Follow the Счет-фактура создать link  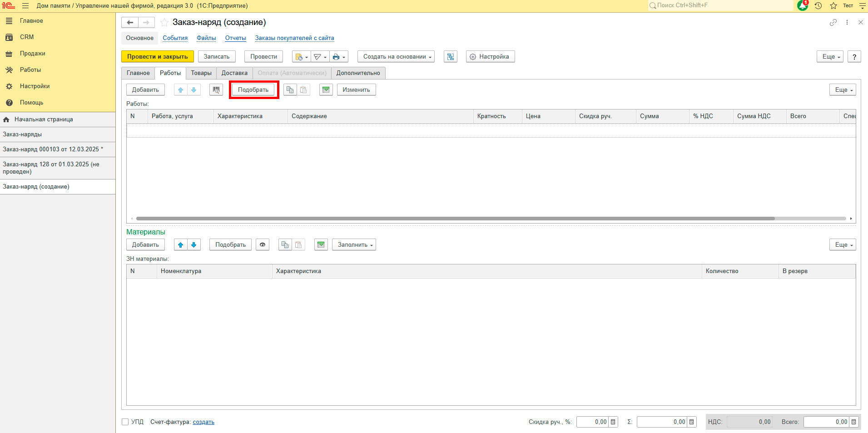pos(203,422)
